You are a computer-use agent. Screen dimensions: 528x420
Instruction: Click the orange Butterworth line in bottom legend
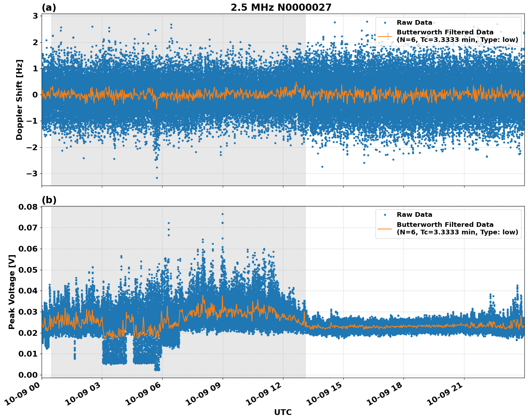(385, 228)
